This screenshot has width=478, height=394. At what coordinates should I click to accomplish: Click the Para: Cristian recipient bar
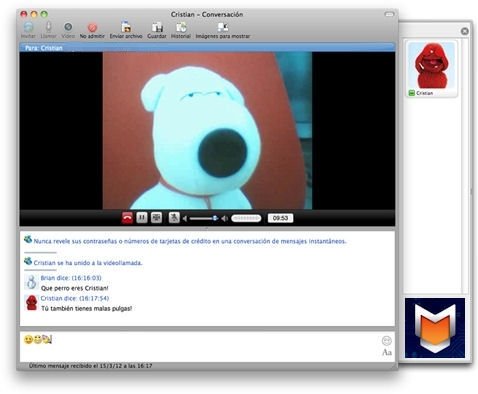[207, 48]
